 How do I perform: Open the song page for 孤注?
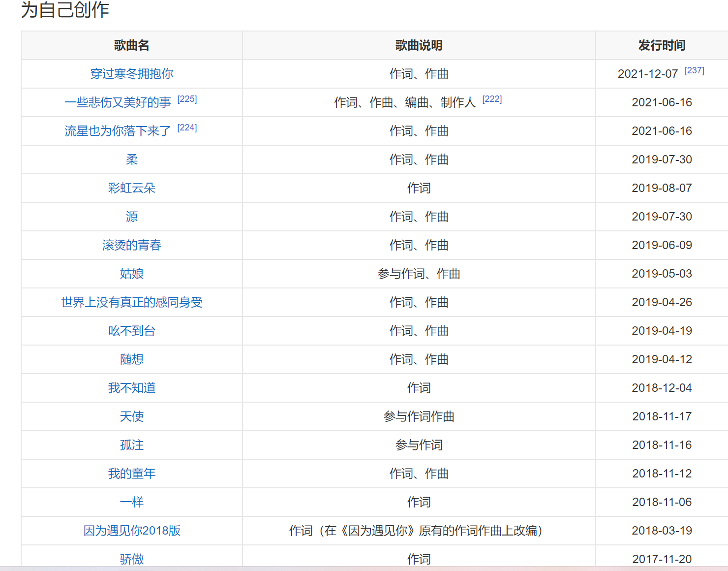tap(131, 445)
